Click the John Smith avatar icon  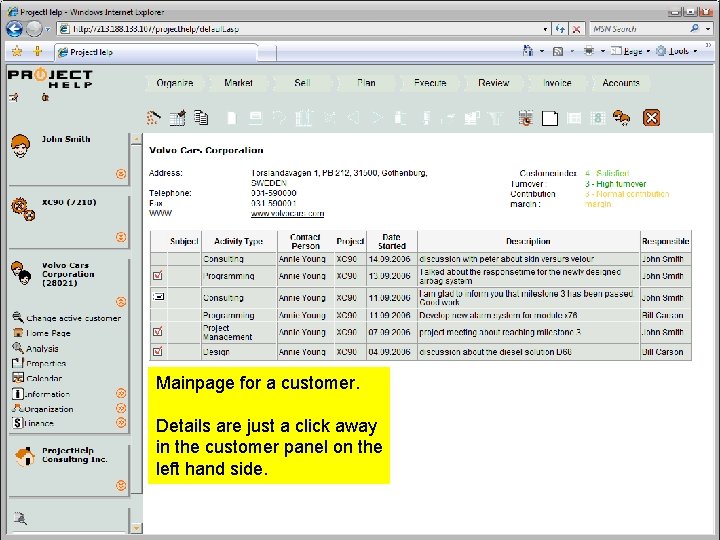[21, 146]
